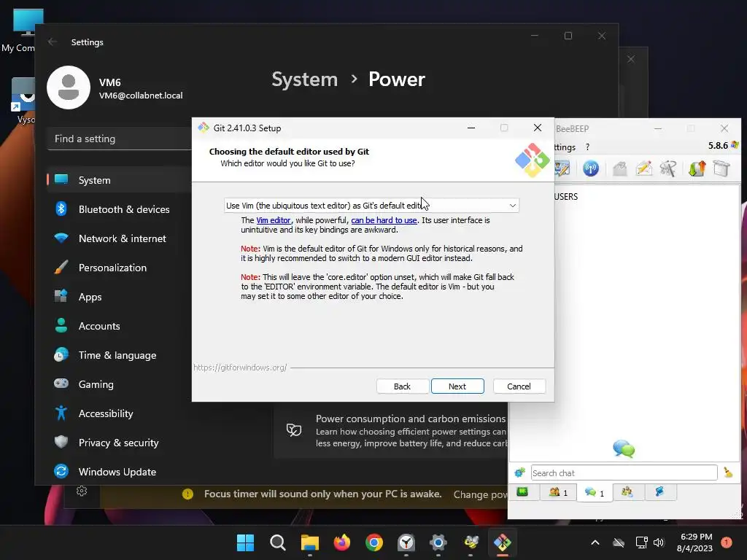Click the Git Setup icon on the taskbar
This screenshot has width=747, height=560.
pos(503,542)
